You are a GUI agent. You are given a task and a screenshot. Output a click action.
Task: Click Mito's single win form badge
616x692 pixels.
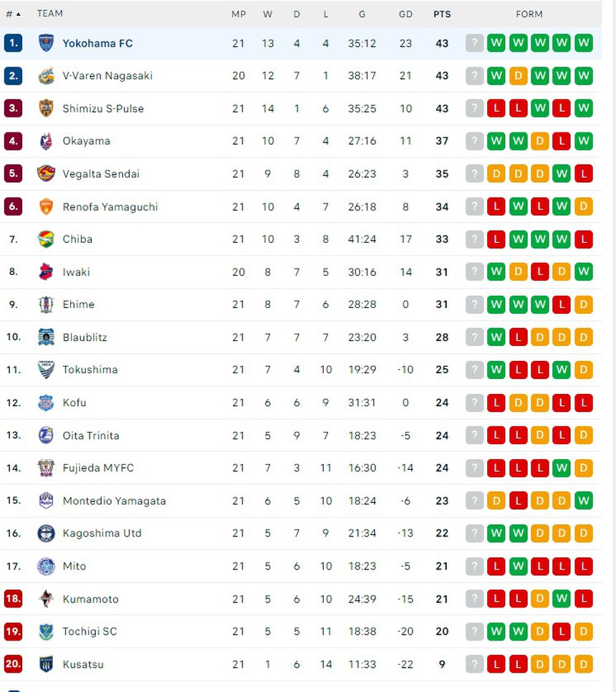(518, 566)
